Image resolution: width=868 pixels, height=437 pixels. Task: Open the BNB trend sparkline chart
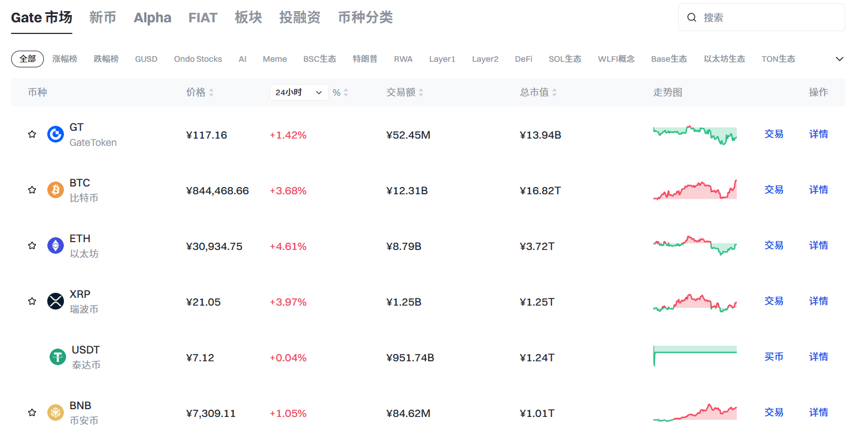695,413
